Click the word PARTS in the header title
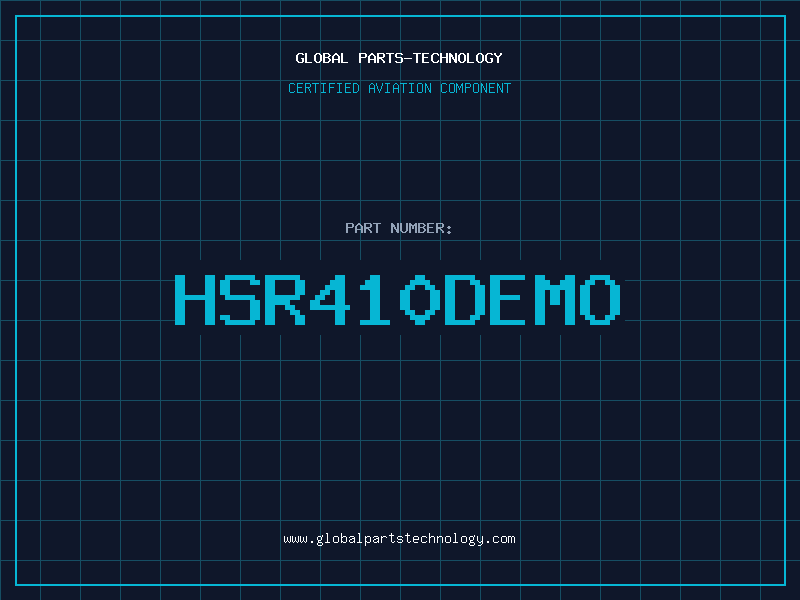The image size is (800, 600). tap(379, 58)
